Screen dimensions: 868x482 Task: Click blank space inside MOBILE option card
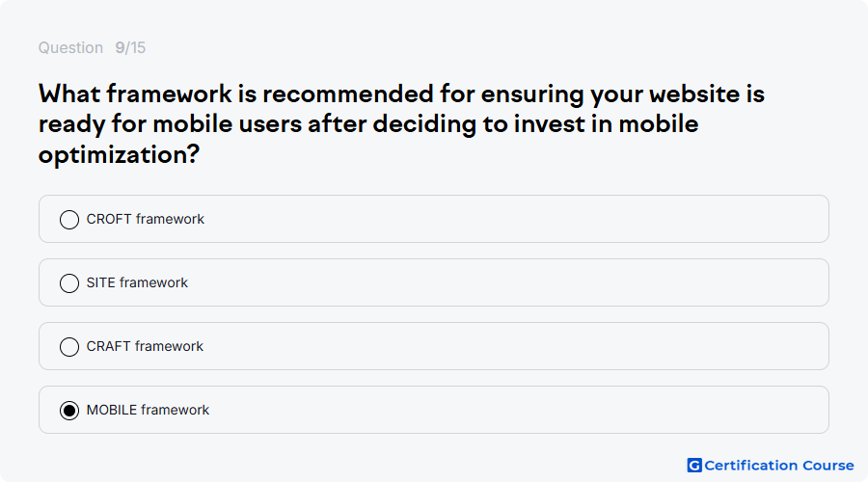pos(499,410)
